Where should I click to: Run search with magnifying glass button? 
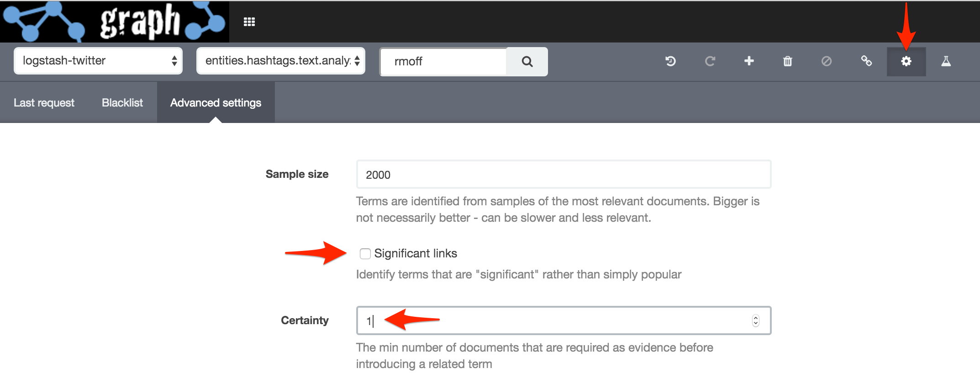(x=527, y=61)
